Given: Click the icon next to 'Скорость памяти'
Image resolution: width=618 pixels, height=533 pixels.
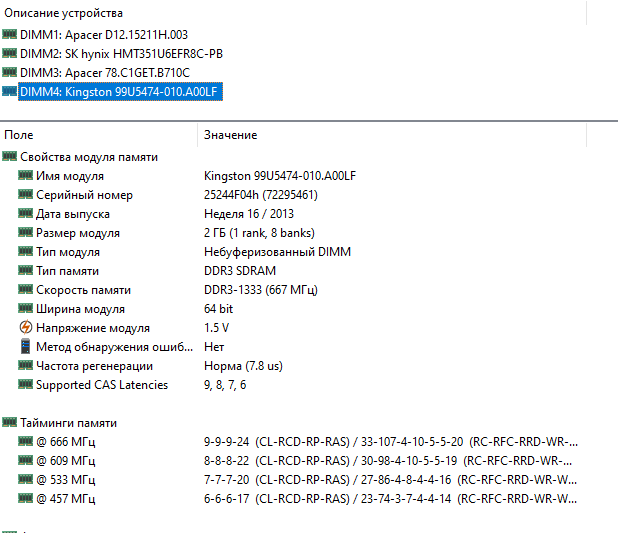Looking at the screenshot, I should pyautogui.click(x=26, y=289).
